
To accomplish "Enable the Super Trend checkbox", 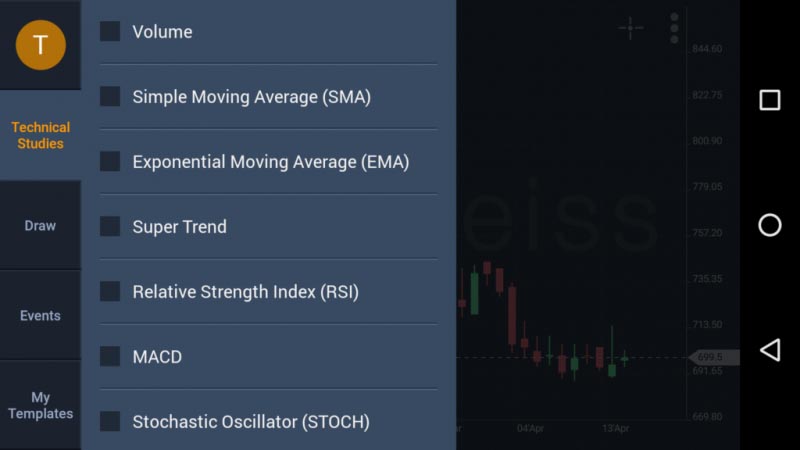I will click(110, 227).
